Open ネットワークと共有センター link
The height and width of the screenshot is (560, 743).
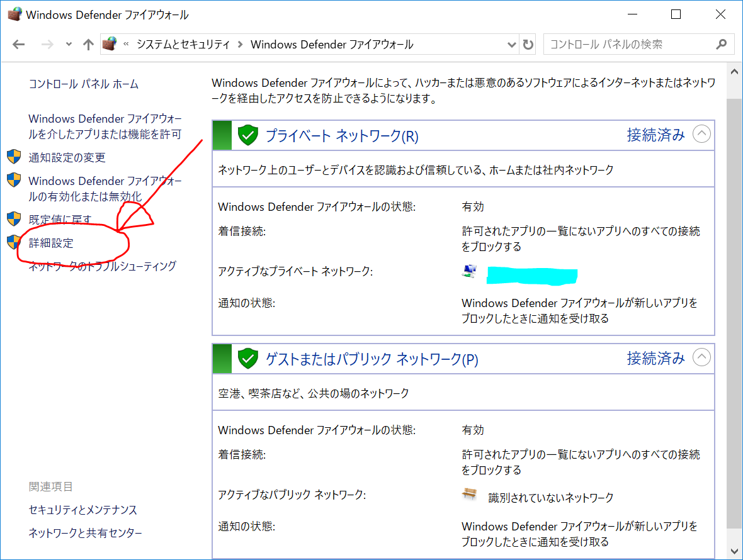(86, 533)
